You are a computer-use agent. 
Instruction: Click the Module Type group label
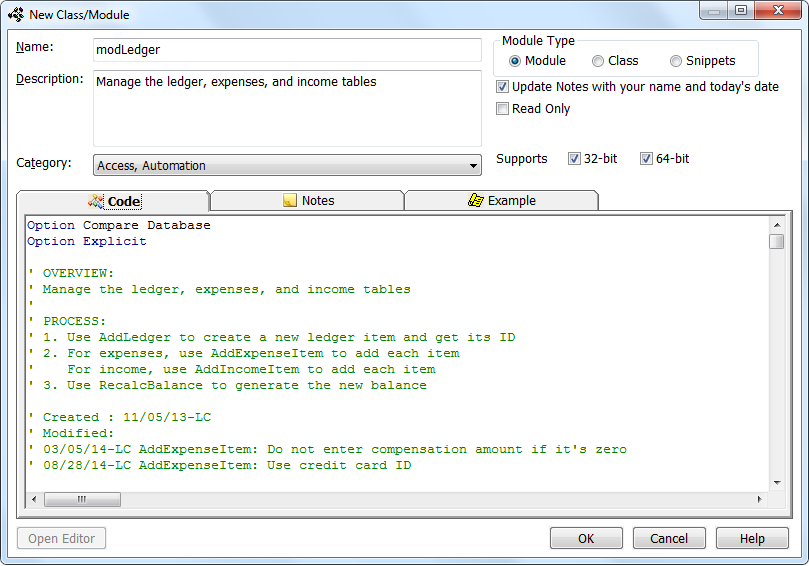point(538,41)
